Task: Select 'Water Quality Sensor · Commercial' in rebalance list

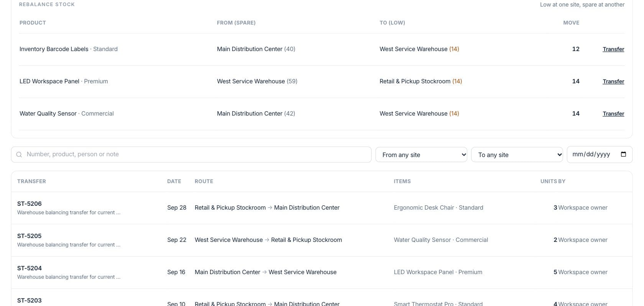Action: click(67, 114)
